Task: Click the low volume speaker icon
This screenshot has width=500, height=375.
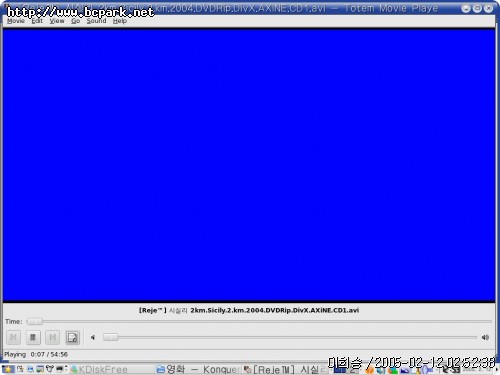Action: click(93, 338)
